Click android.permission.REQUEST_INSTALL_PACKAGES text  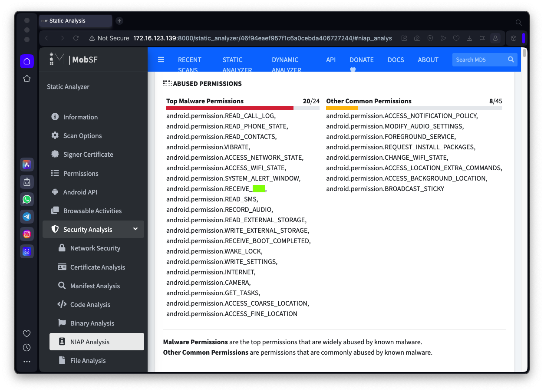click(400, 147)
